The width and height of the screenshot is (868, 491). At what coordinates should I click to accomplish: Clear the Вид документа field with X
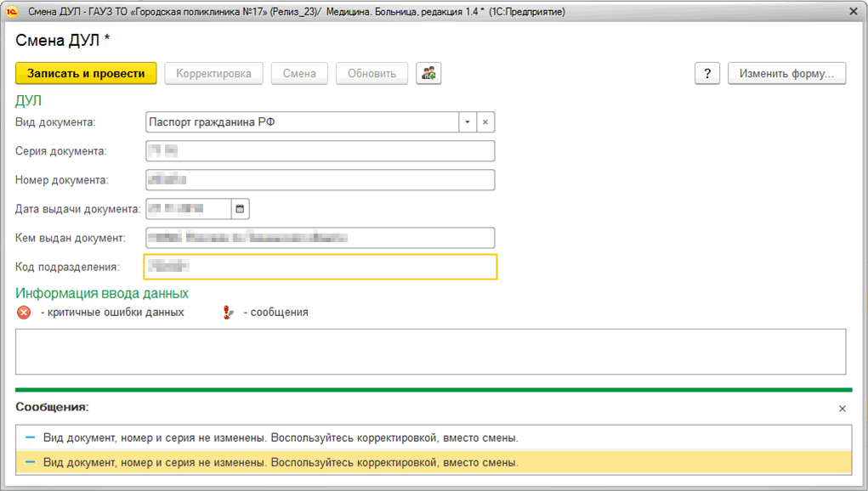(x=485, y=122)
